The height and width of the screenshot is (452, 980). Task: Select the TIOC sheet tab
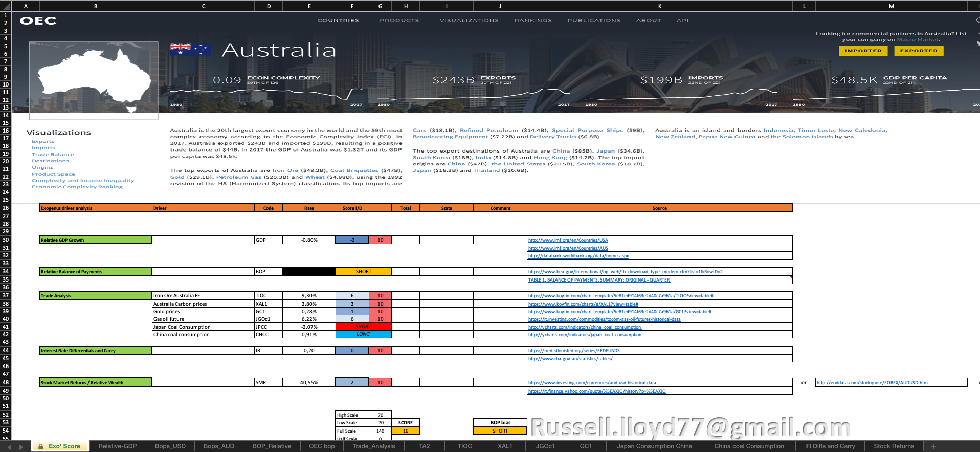click(465, 446)
